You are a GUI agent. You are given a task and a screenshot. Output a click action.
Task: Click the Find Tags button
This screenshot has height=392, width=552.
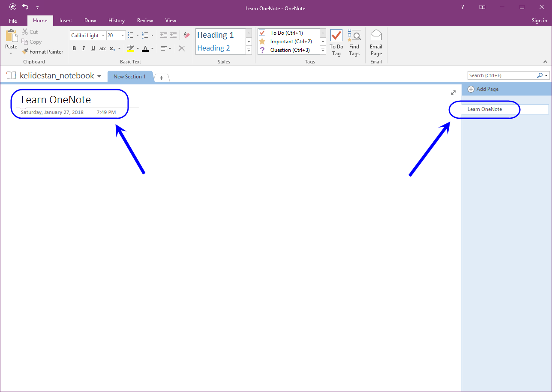click(x=354, y=42)
